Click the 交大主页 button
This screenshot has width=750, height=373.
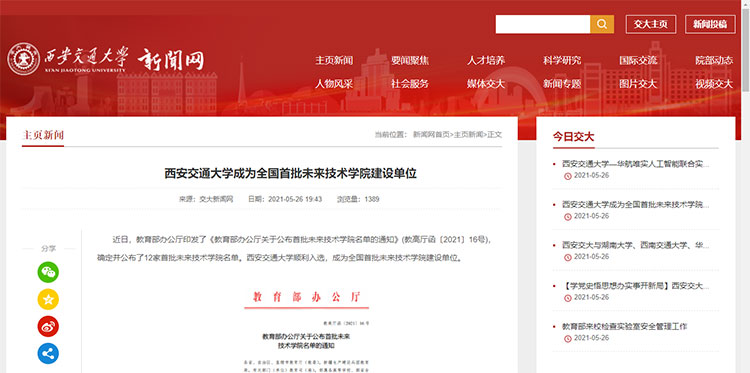(x=651, y=24)
